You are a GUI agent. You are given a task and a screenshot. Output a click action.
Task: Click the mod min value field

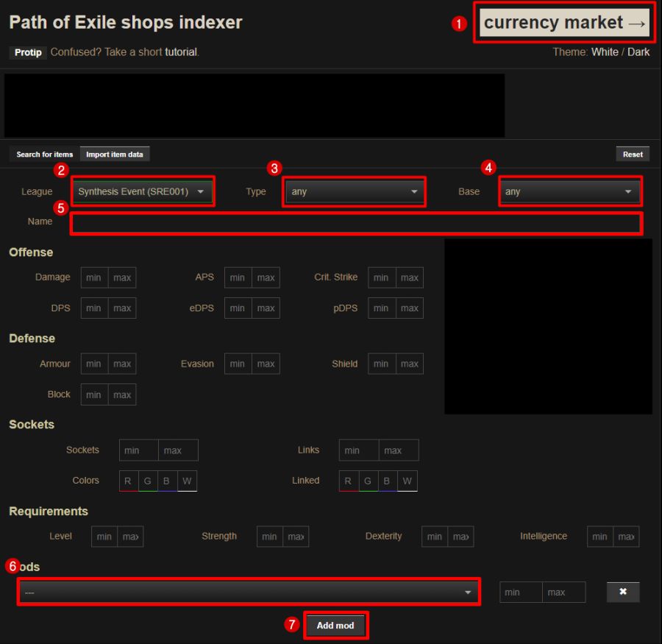coord(521,592)
